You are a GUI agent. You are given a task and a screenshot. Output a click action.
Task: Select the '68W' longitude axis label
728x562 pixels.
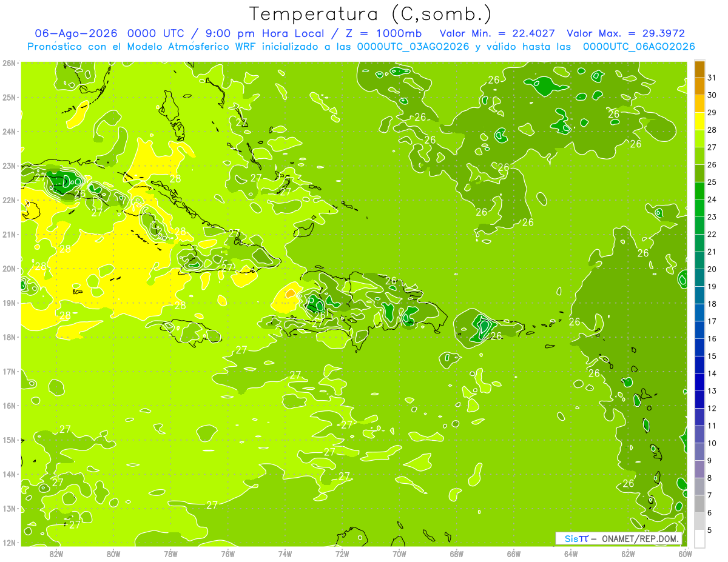click(x=457, y=554)
